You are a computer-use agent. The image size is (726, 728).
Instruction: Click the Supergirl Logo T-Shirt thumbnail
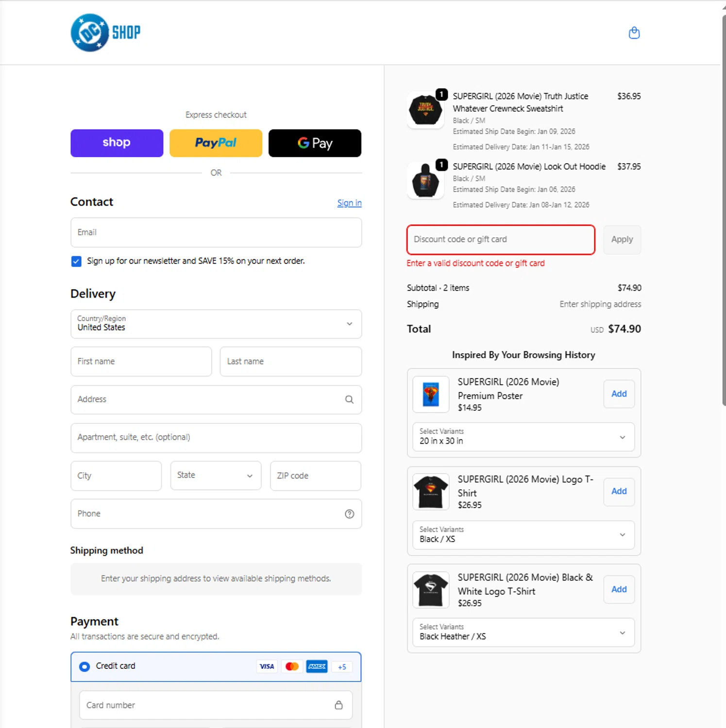(x=431, y=492)
